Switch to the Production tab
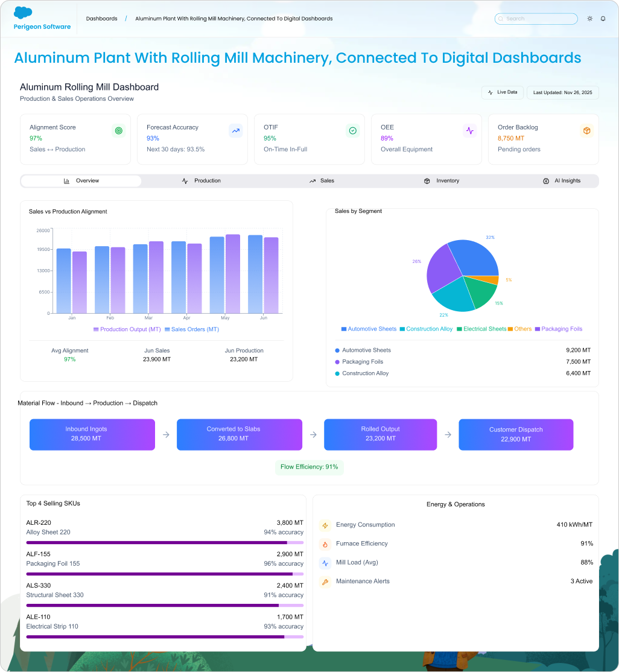This screenshot has width=619, height=672. click(202, 181)
